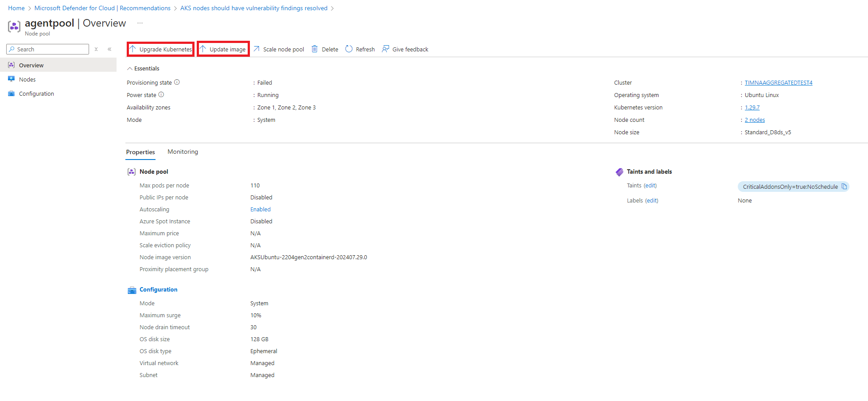
Task: Open the 2 nodes link
Action: (x=755, y=120)
